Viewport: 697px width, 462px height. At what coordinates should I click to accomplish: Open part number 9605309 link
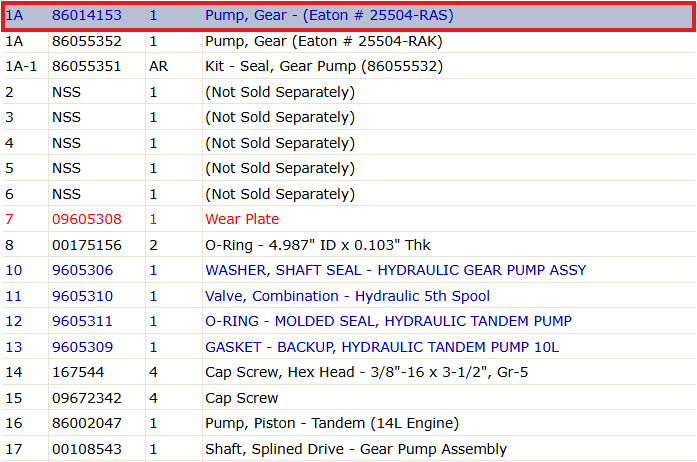coord(83,347)
